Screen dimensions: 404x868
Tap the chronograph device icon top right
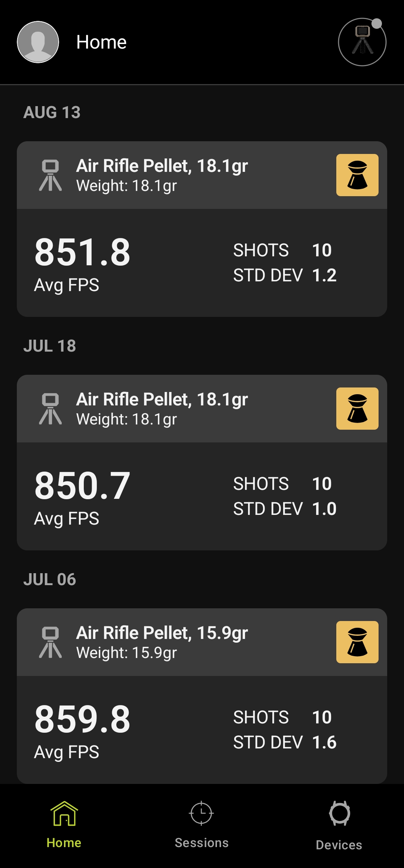click(362, 42)
